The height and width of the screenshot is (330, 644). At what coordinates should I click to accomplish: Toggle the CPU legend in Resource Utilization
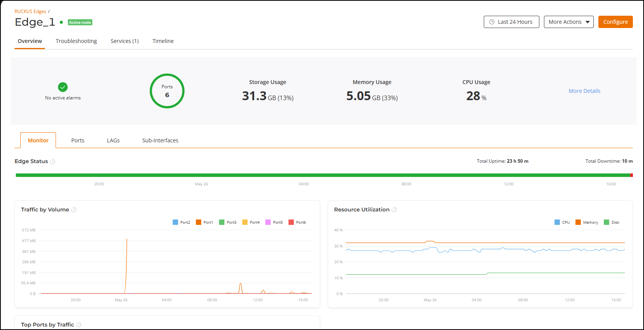pos(562,222)
